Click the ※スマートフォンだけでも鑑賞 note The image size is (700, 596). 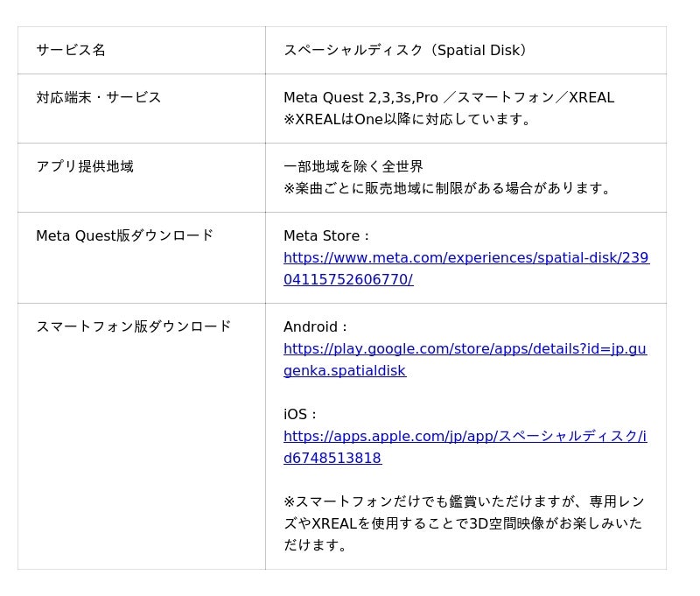tap(464, 501)
